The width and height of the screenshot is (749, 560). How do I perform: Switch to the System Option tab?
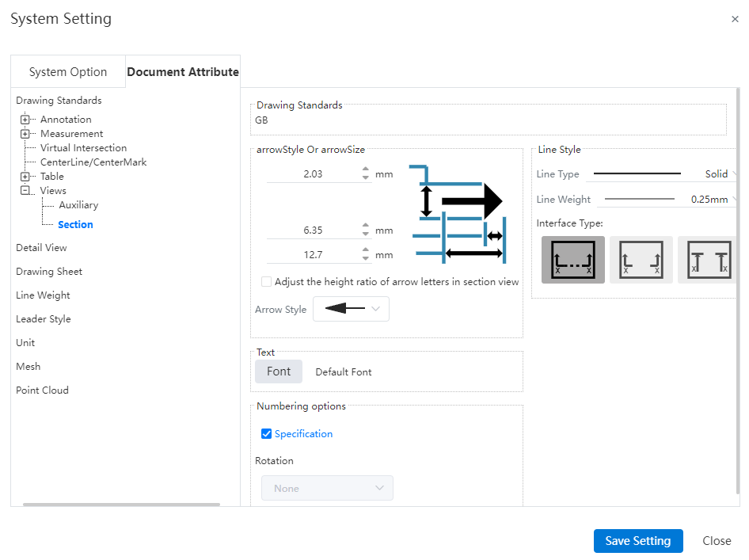pyautogui.click(x=68, y=71)
